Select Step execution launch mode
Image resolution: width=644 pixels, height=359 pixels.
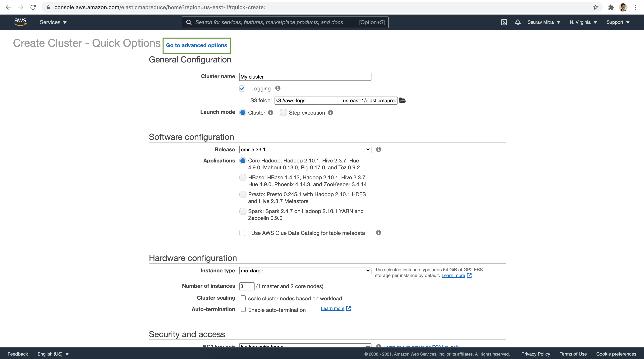click(x=283, y=113)
